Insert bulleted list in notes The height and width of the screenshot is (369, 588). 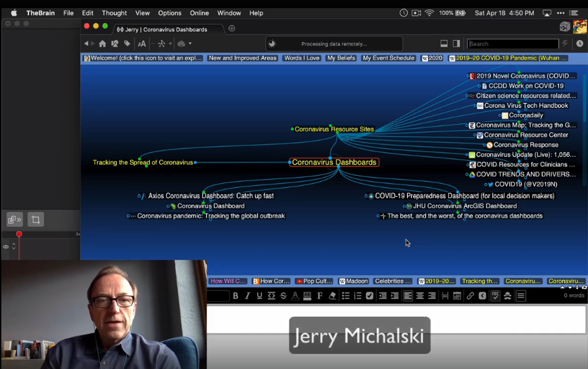(346, 296)
